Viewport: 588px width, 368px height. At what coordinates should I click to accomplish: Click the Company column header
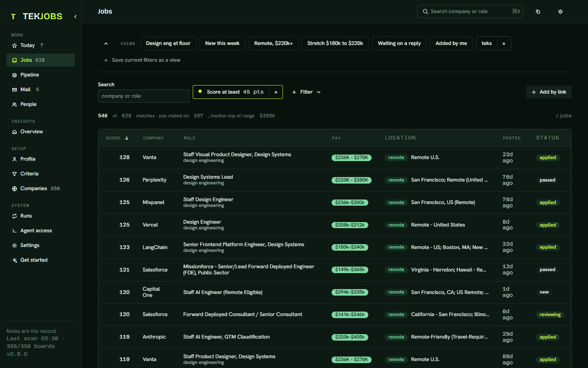pyautogui.click(x=153, y=138)
